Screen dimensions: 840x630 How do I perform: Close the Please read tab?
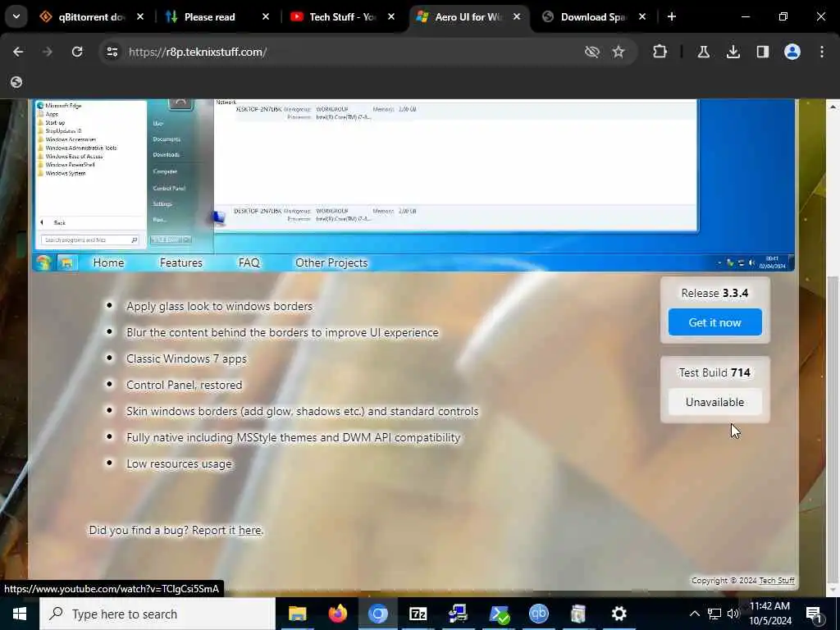265,16
